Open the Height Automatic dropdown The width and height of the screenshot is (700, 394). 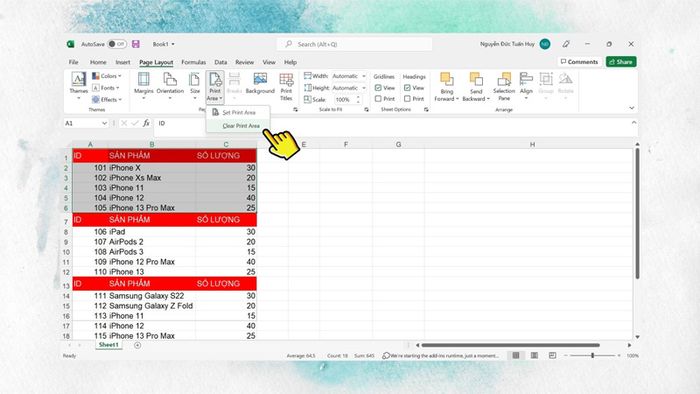point(364,88)
